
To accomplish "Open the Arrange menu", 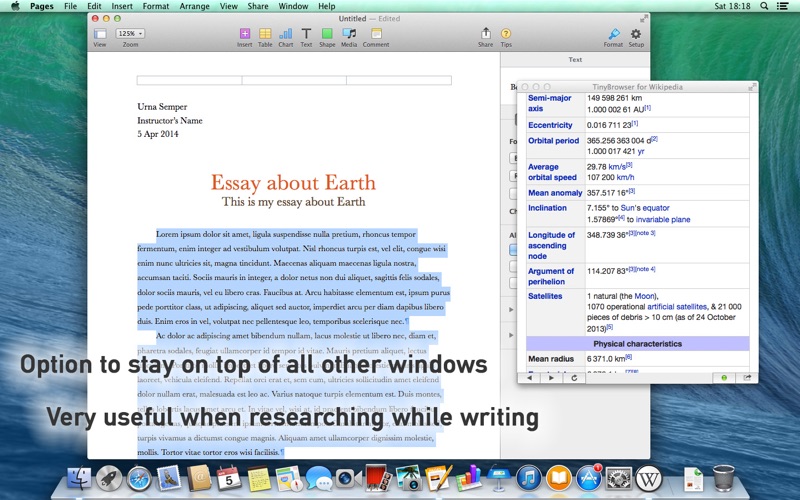I will tap(194, 6).
